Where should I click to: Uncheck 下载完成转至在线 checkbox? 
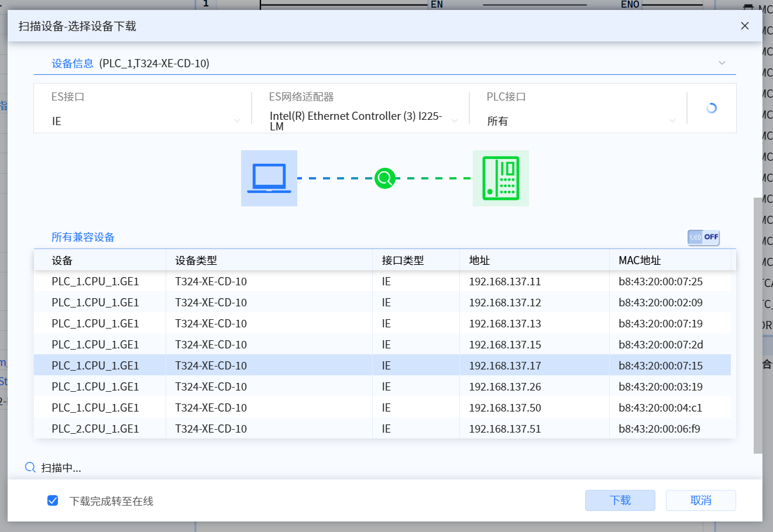click(53, 500)
